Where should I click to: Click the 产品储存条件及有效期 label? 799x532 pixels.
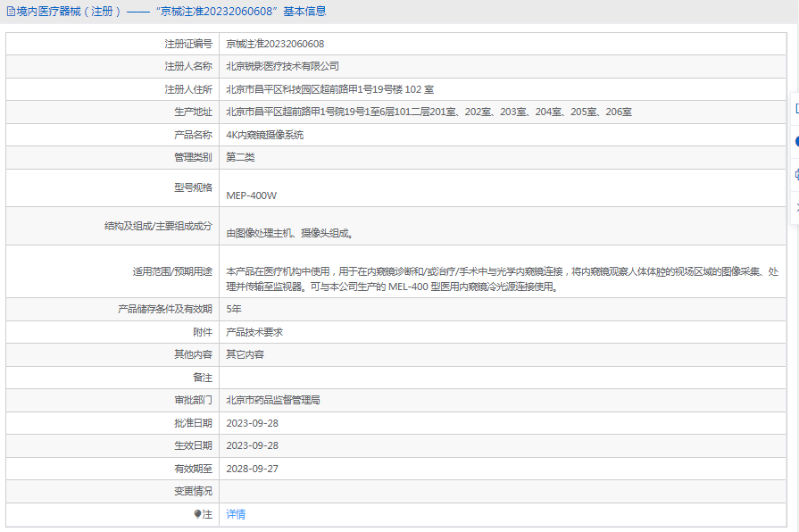coord(165,309)
